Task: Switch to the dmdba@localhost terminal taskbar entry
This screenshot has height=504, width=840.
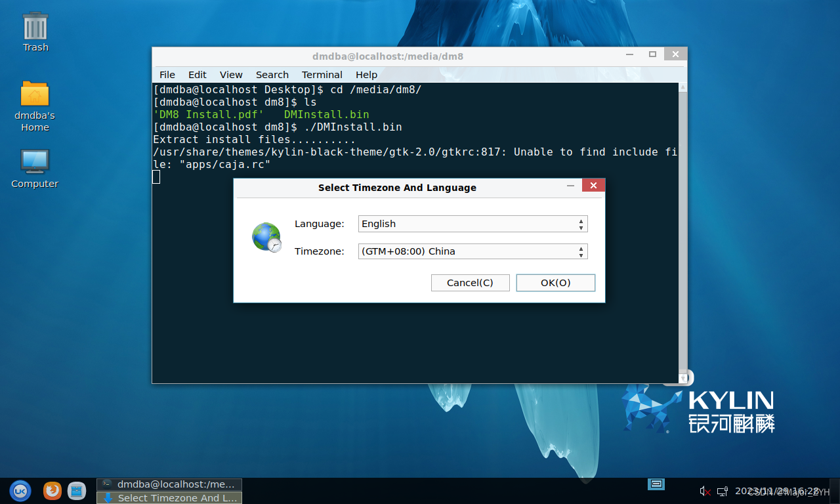Action: click(169, 484)
